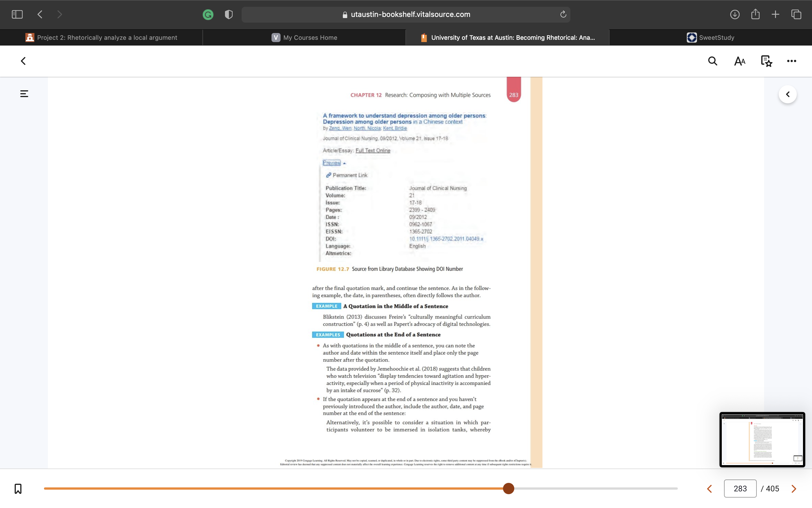Click the page number field
The image size is (812, 508).
click(740, 489)
